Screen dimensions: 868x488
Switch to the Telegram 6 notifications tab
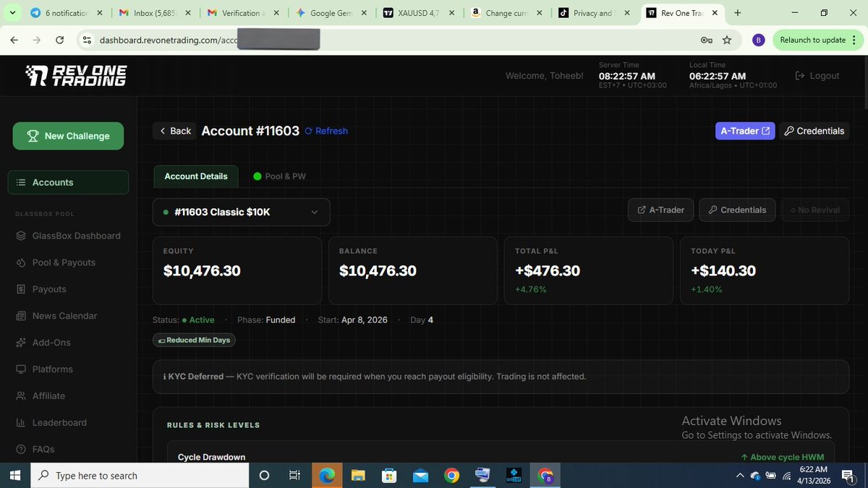[67, 13]
